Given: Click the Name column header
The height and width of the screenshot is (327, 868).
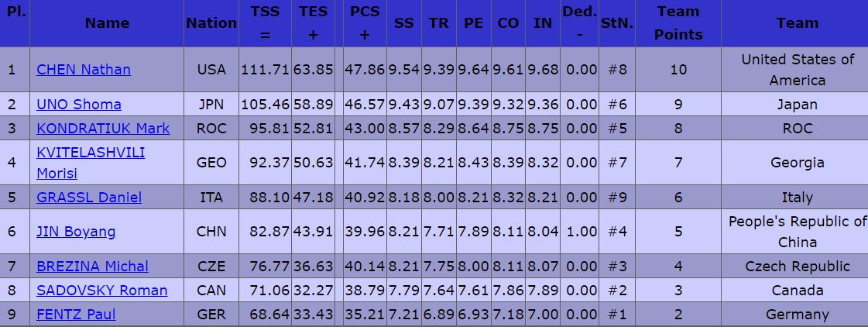Looking at the screenshot, I should 107,23.
